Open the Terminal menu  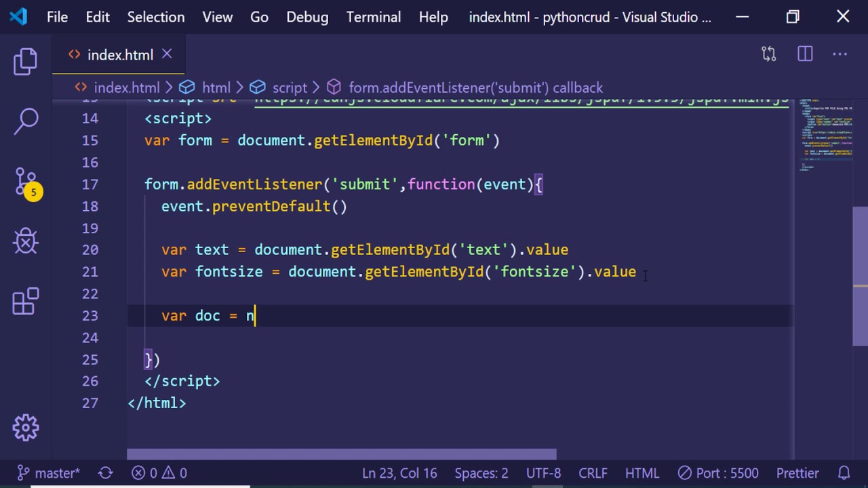coord(373,17)
